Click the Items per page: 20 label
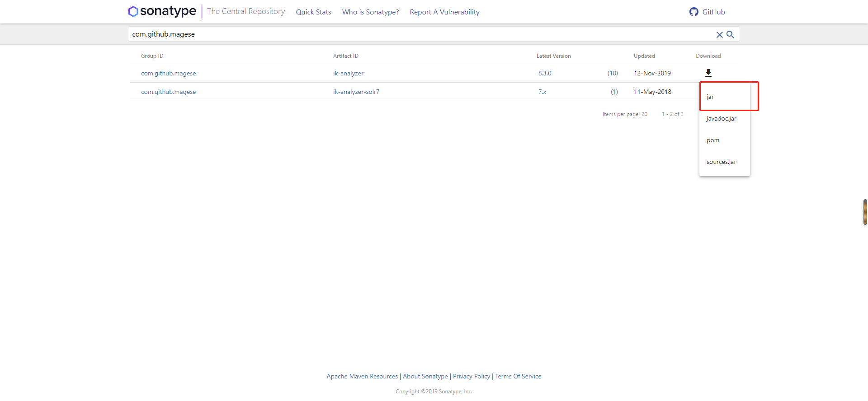The width and height of the screenshot is (868, 401). [x=625, y=114]
